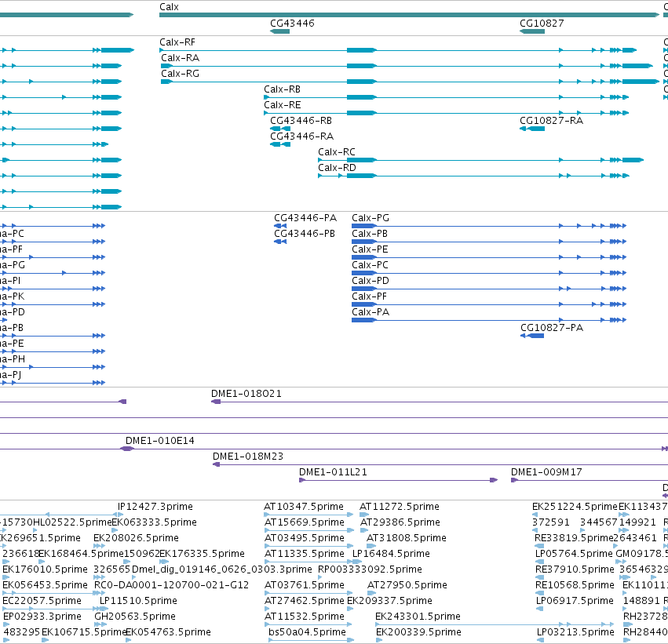Open the Calx-RE transcript
Viewport: 668px width, 644px height.
click(x=447, y=113)
